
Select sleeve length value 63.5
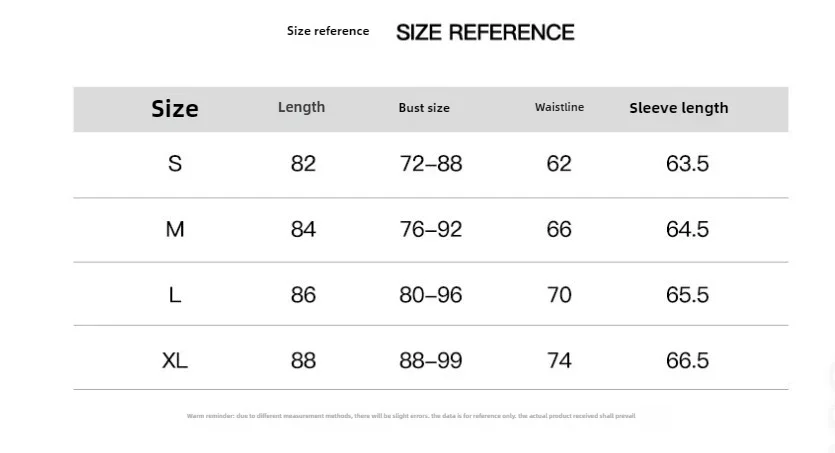687,163
